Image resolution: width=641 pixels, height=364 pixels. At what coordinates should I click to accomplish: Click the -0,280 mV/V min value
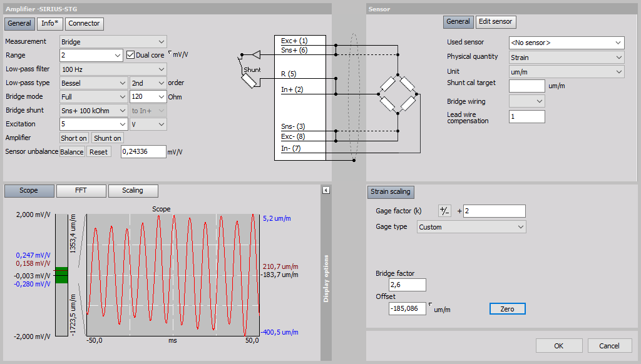(32, 284)
